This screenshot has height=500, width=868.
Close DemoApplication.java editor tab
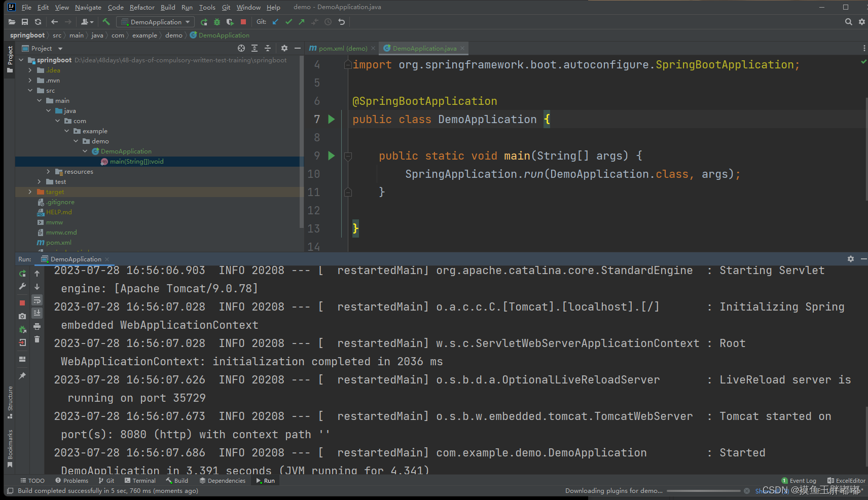point(462,48)
